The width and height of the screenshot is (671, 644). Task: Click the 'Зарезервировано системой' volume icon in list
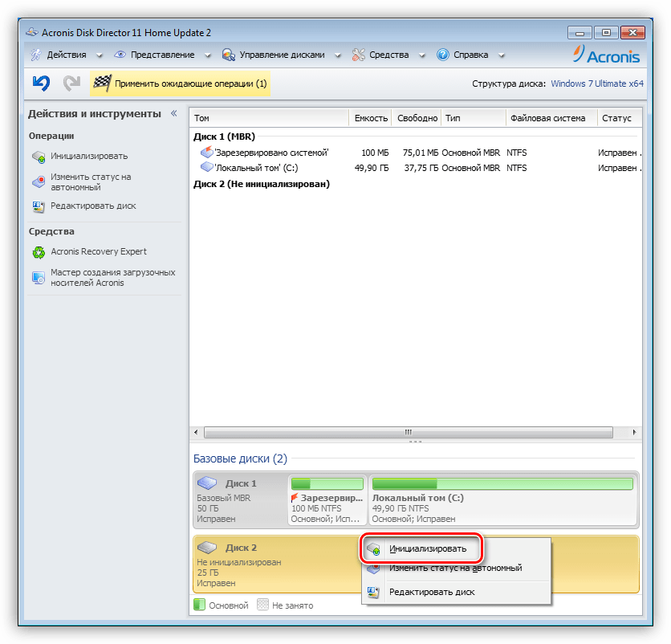207,152
